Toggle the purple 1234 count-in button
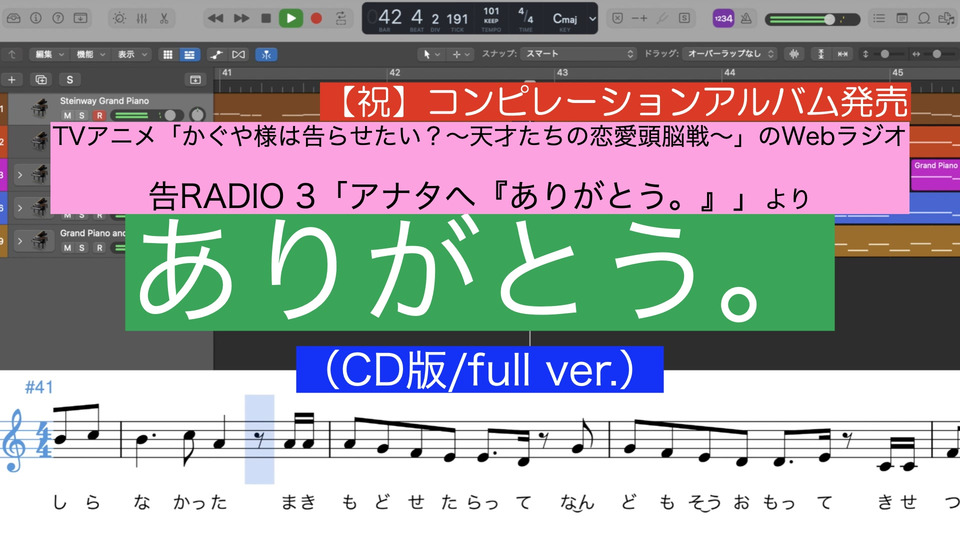 [723, 18]
